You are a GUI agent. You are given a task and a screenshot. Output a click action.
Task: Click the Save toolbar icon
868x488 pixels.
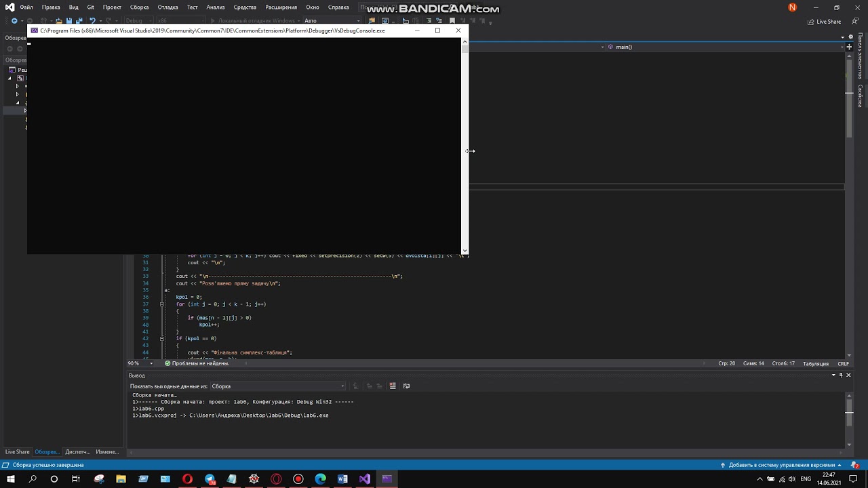(69, 21)
